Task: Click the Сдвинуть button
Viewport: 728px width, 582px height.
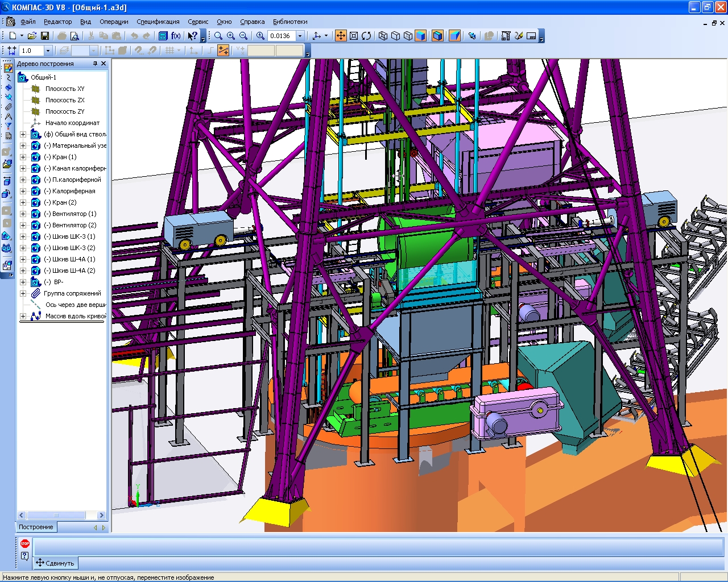Action: click(55, 563)
